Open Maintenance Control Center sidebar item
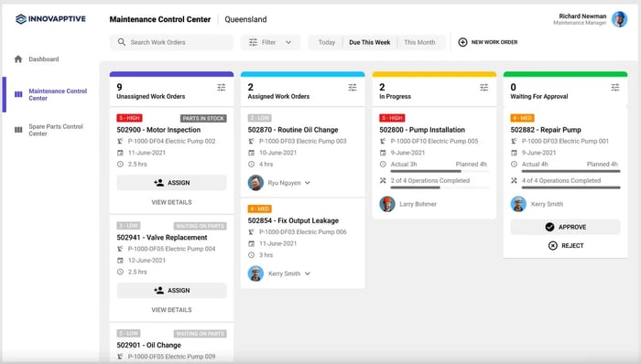The image size is (641, 364). 58,95
